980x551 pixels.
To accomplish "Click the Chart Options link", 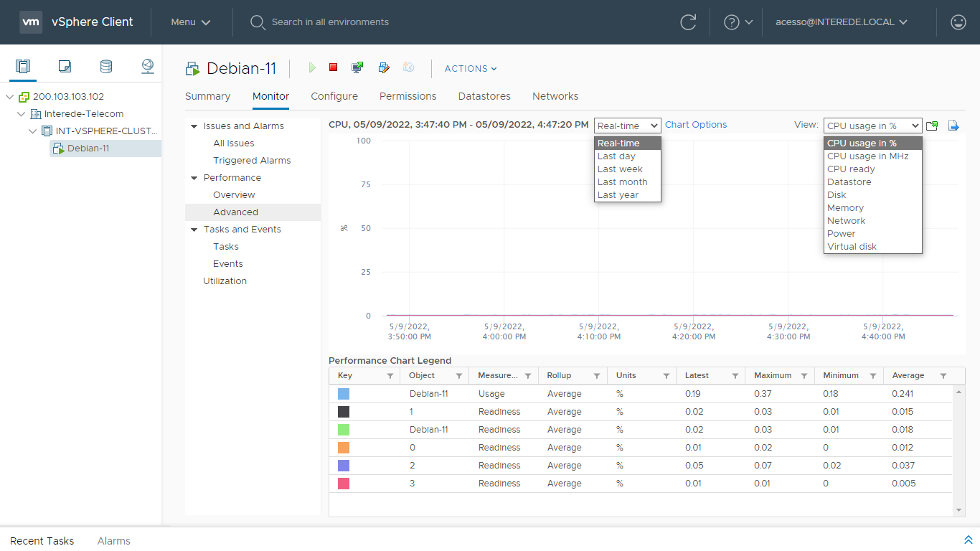I will point(695,125).
